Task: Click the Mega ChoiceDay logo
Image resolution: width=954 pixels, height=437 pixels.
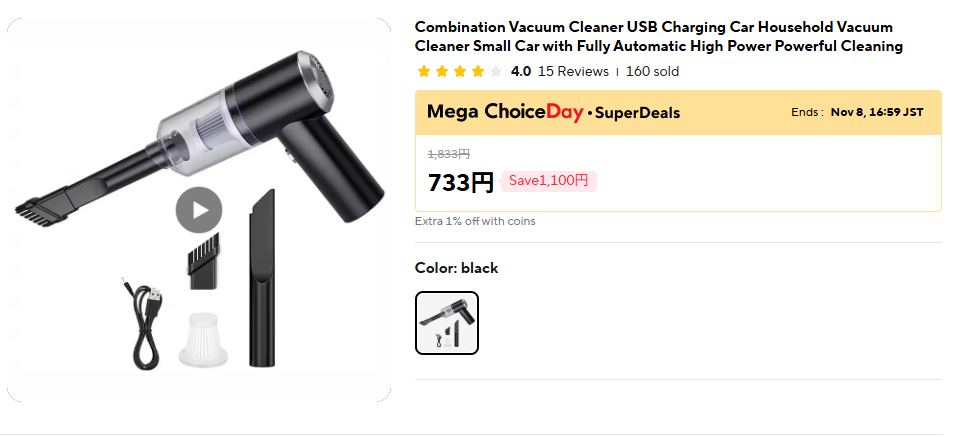Action: [x=504, y=112]
